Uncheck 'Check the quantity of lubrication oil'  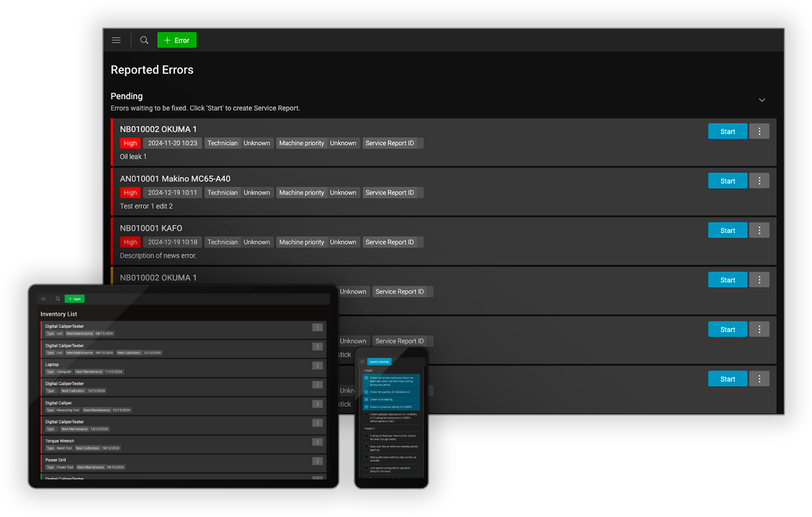[x=367, y=392]
